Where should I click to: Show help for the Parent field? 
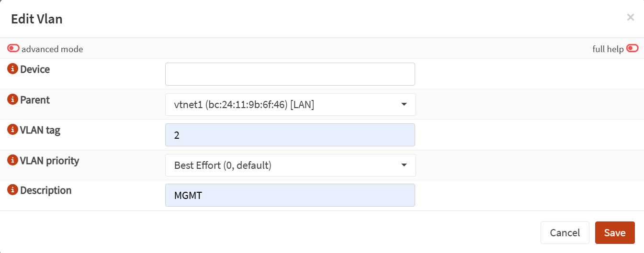(x=13, y=100)
